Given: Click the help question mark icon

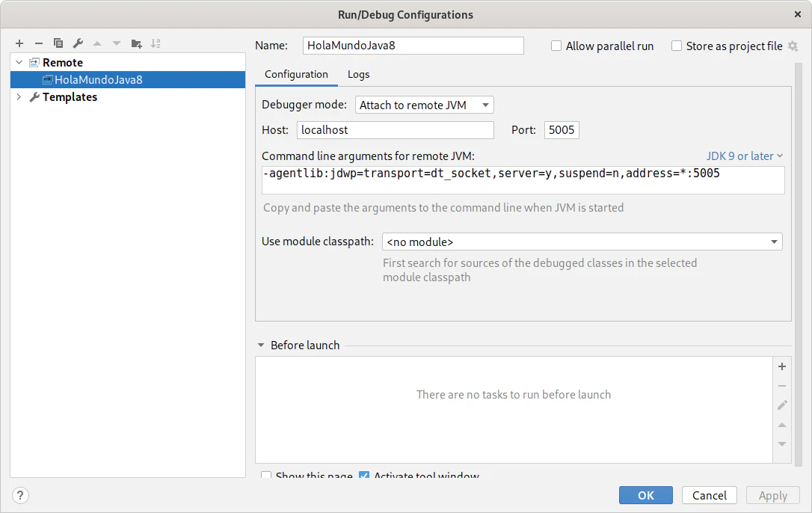Looking at the screenshot, I should [21, 495].
